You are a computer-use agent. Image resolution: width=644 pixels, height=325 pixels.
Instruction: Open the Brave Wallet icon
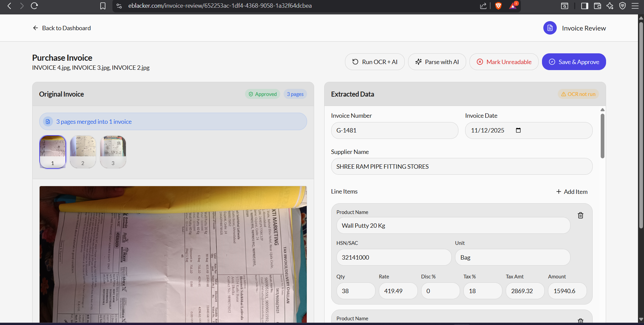[597, 6]
